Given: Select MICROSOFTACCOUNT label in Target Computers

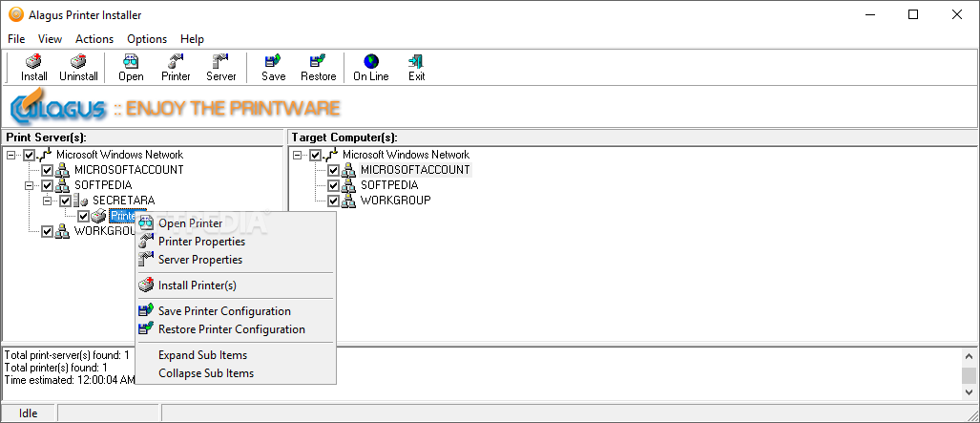Looking at the screenshot, I should click(415, 170).
